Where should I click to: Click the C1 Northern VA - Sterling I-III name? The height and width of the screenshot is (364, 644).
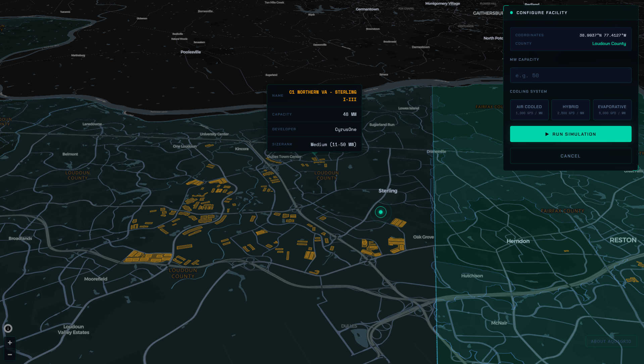tap(323, 96)
